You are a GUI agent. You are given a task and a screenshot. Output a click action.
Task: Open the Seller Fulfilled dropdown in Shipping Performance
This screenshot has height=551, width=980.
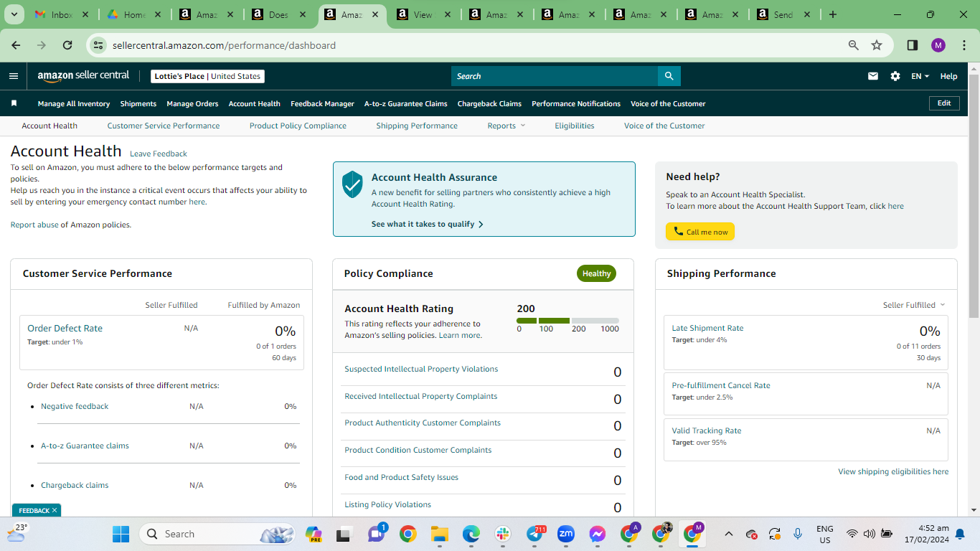(x=914, y=305)
